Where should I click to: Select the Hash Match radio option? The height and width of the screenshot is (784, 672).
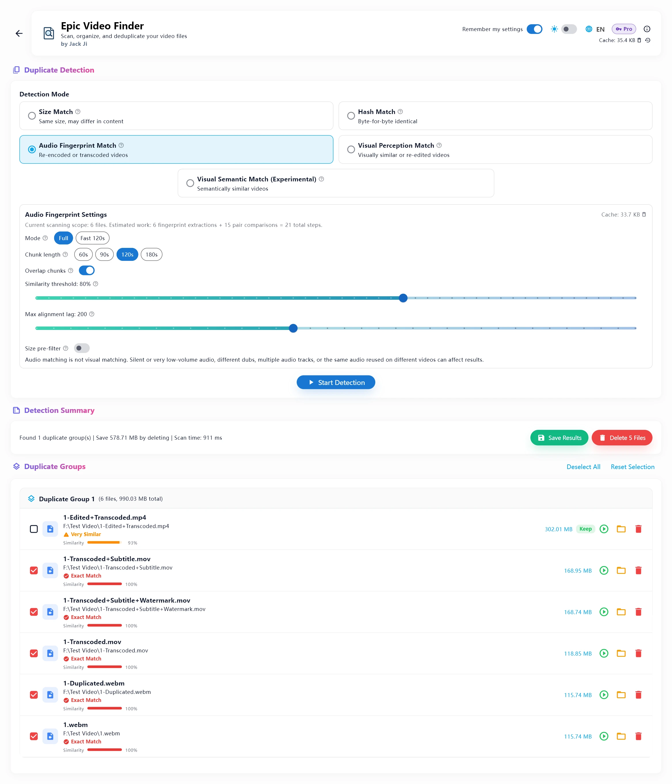pyautogui.click(x=351, y=116)
